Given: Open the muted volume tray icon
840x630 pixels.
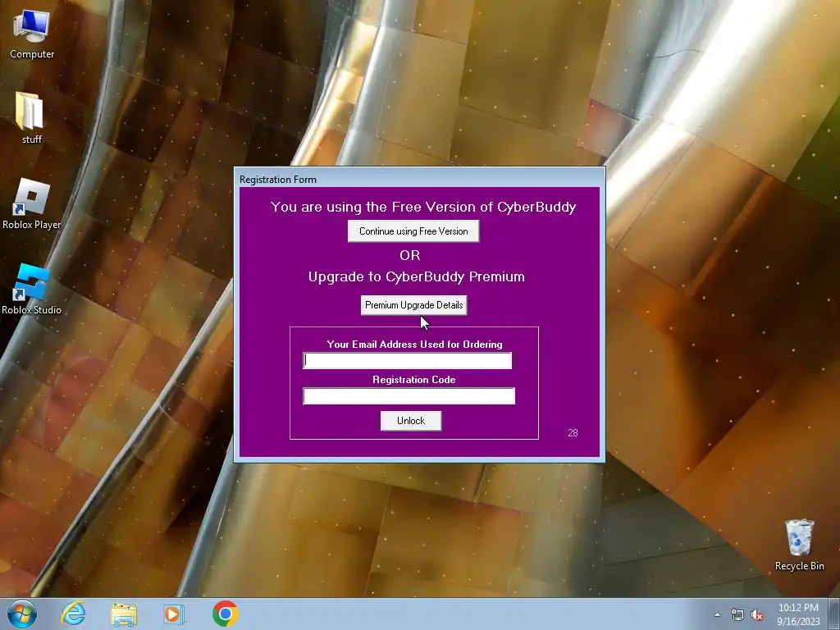Looking at the screenshot, I should (x=757, y=615).
